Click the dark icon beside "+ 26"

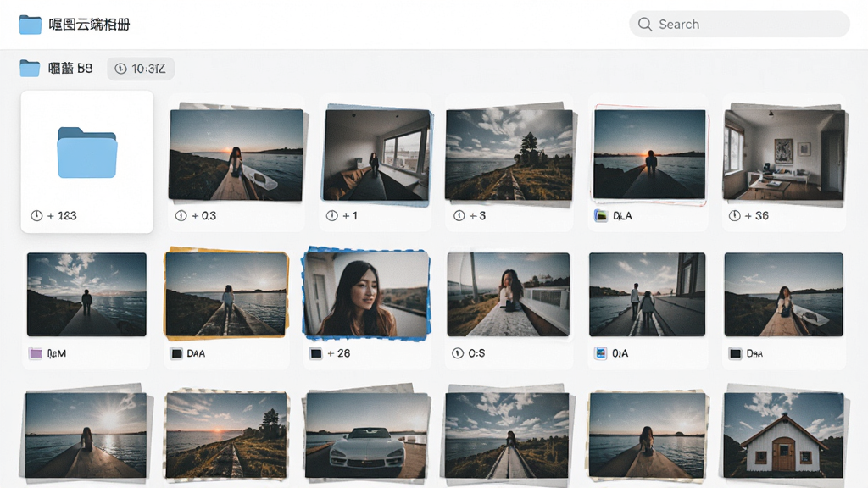pyautogui.click(x=316, y=353)
